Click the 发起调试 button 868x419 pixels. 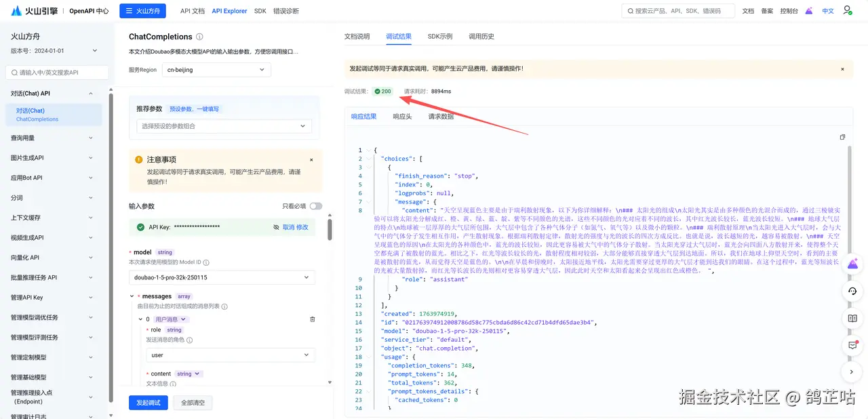[x=148, y=403]
